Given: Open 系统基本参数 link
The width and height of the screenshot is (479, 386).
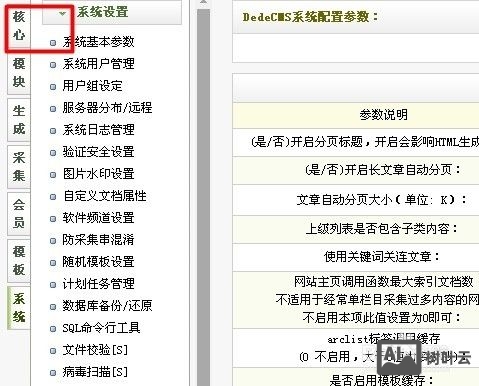Looking at the screenshot, I should 98,42.
